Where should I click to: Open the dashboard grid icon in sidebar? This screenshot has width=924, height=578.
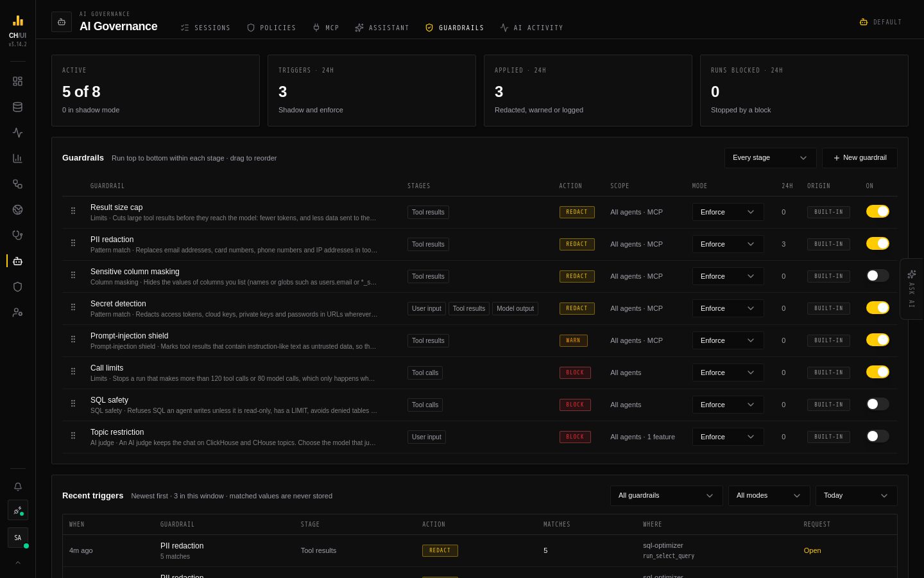[17, 82]
